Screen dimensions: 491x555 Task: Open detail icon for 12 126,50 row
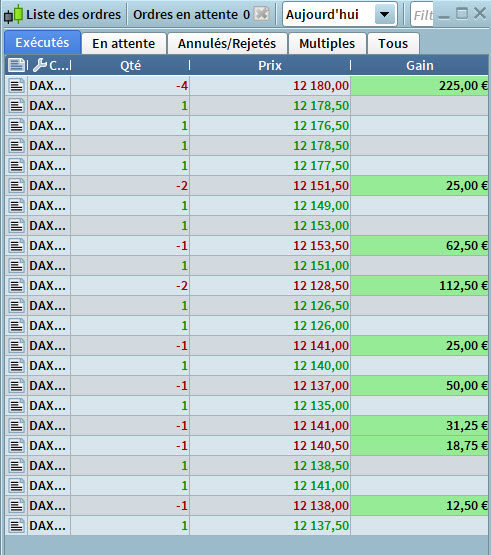(x=17, y=305)
